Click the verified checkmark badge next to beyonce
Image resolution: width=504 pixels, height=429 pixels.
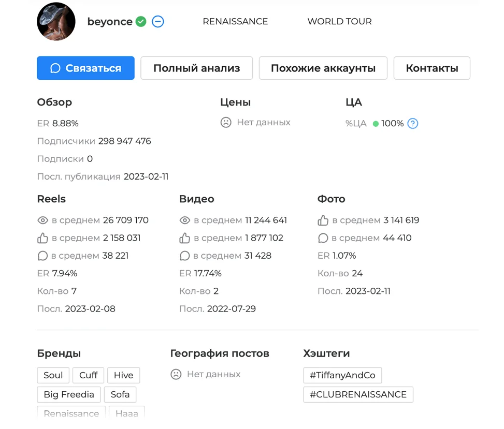[x=140, y=21]
